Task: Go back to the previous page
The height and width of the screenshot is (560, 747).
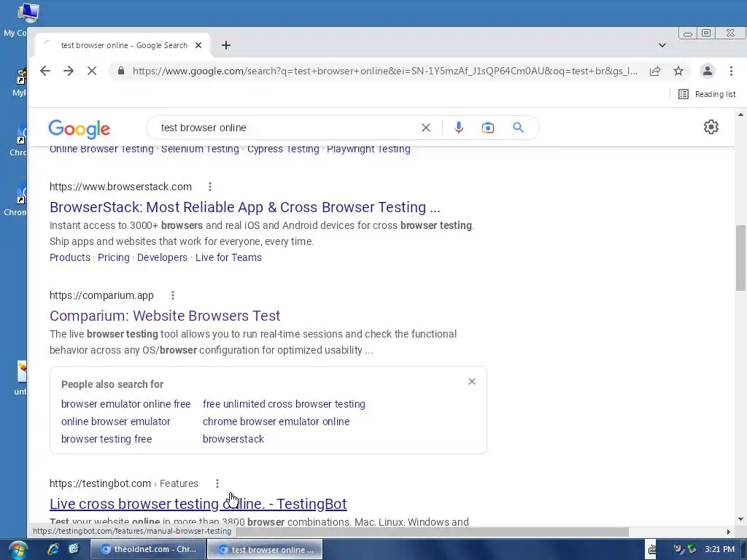Action: pyautogui.click(x=45, y=71)
